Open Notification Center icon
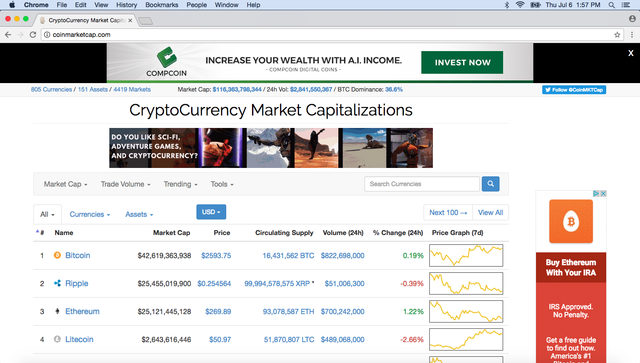Viewport: 640px width, 363px height. [x=626, y=5]
